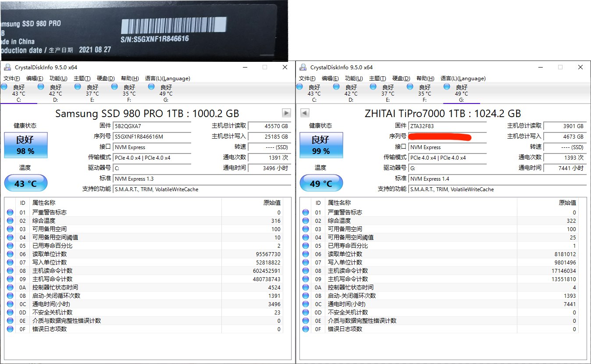Click 通电时间 value 7441 小时 in ZHITAI header
The width and height of the screenshot is (591, 364).
coord(565,168)
